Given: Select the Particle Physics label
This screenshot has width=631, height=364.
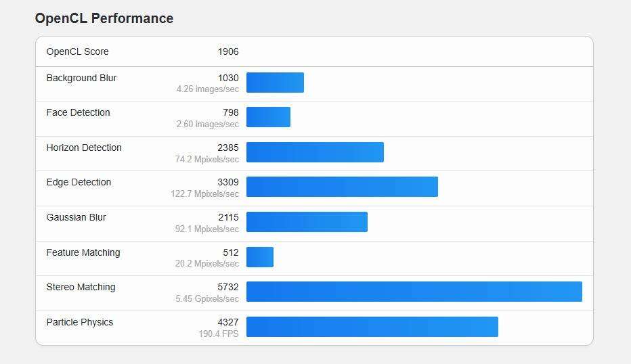Looking at the screenshot, I should click(x=80, y=322).
